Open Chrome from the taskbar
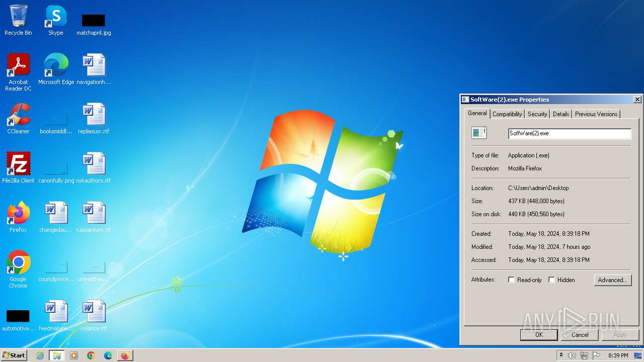The image size is (644, 362). tap(91, 355)
